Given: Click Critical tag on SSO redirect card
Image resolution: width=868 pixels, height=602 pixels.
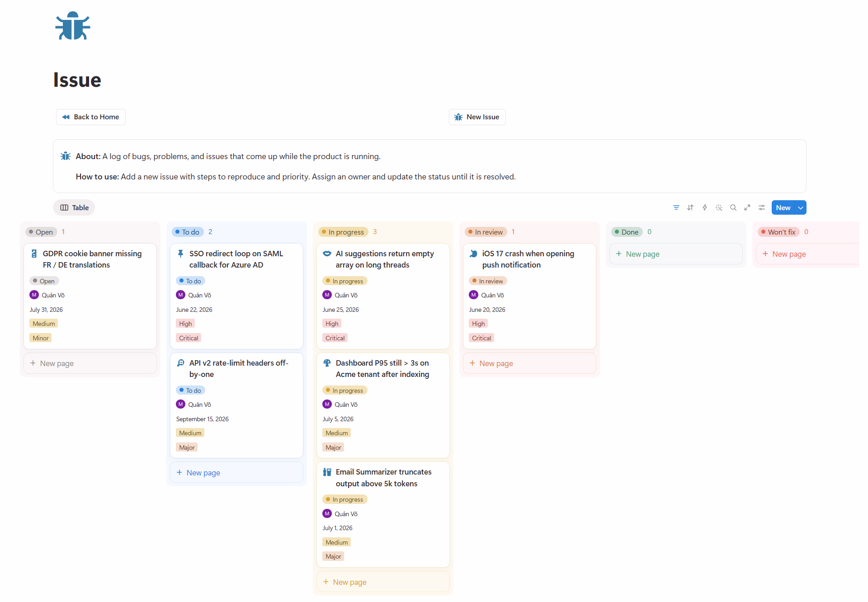Looking at the screenshot, I should coord(189,338).
